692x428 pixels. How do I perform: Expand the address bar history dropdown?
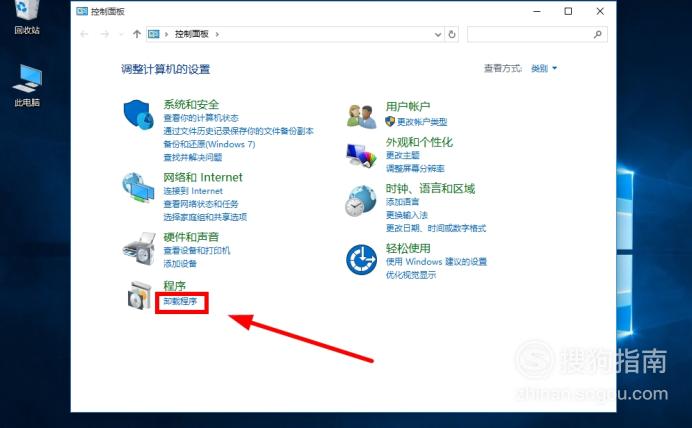(x=438, y=34)
